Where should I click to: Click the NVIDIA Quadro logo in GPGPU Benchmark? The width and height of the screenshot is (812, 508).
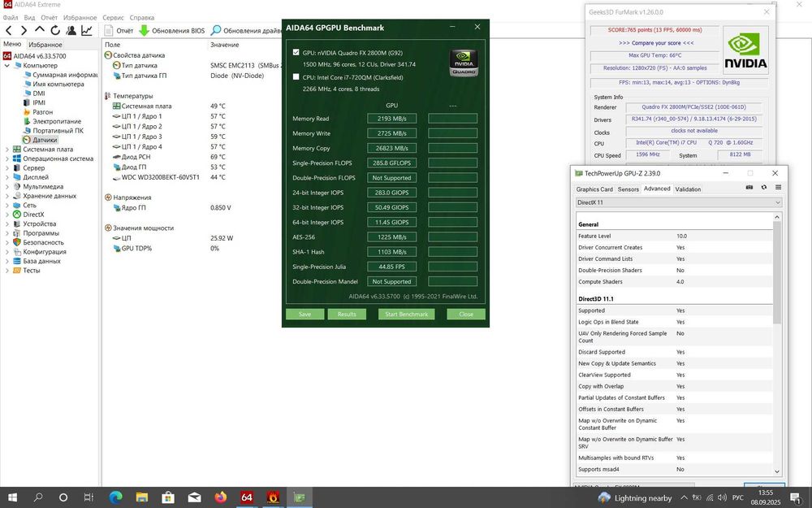click(x=464, y=63)
